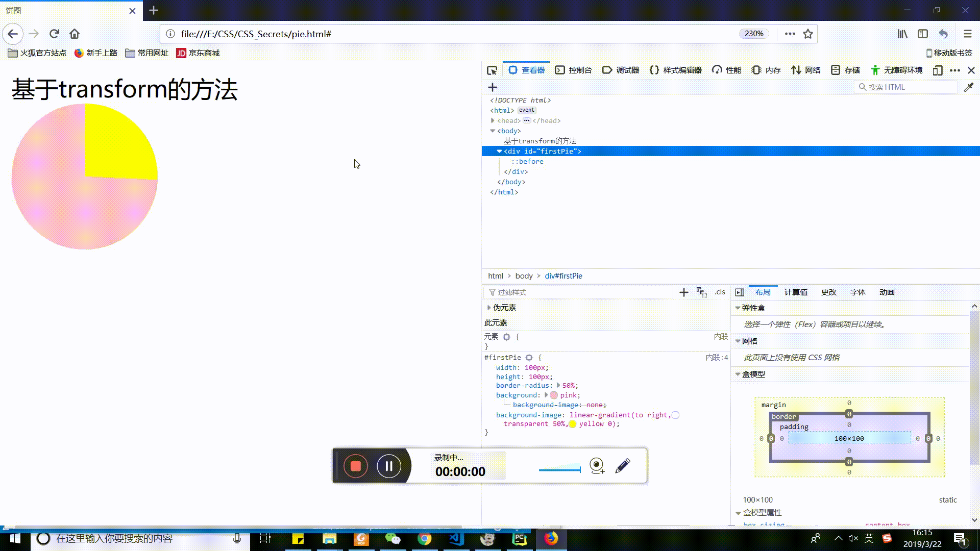Activate the eyedropper color picker tool

[x=968, y=87]
